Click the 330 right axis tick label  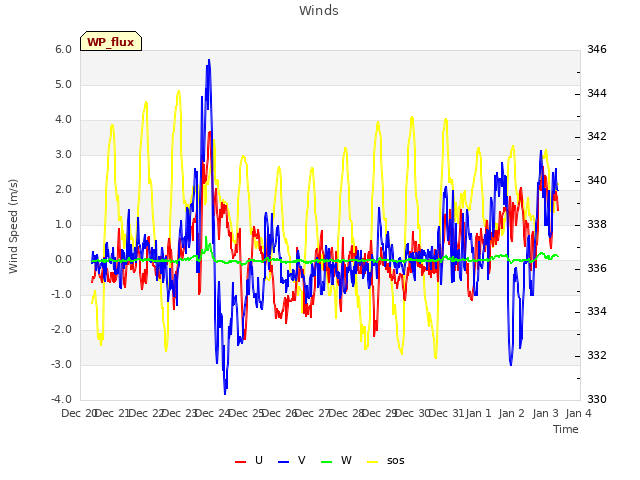(597, 399)
